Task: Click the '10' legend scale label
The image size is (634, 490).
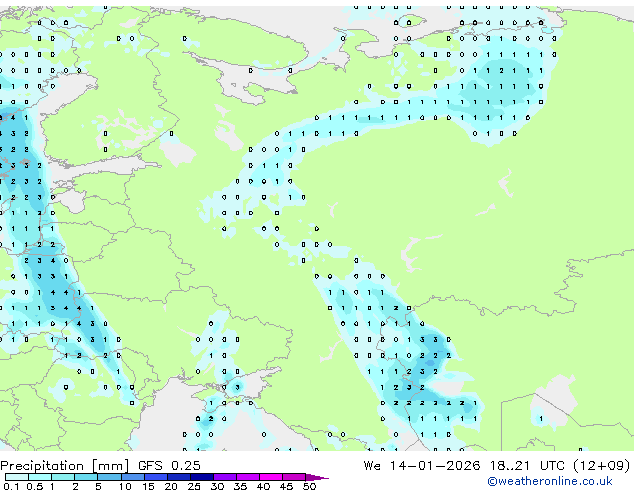Action: 125,486
